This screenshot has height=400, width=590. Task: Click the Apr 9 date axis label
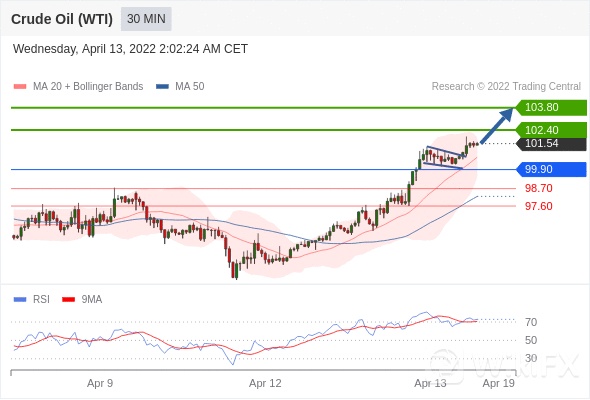pyautogui.click(x=100, y=383)
